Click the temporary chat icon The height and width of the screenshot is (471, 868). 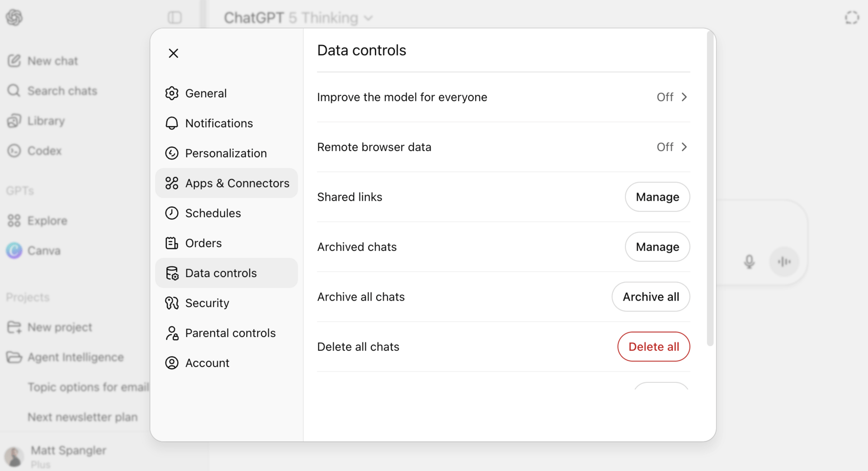(x=852, y=18)
